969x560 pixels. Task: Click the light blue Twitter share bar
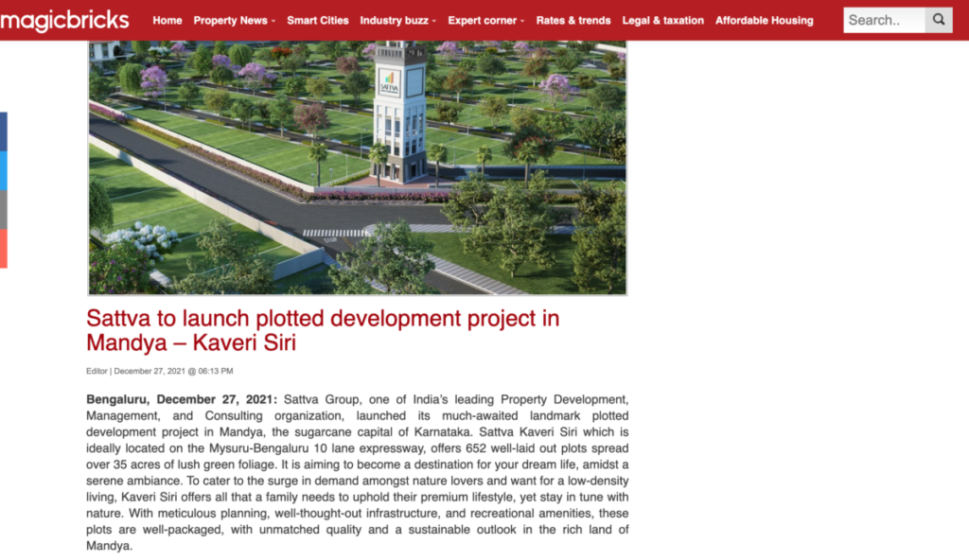4,170
